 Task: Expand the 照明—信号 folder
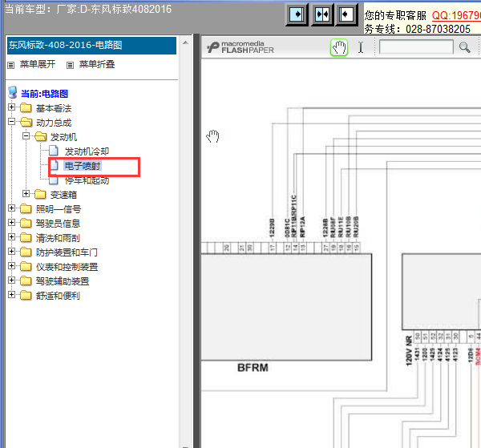(11, 208)
